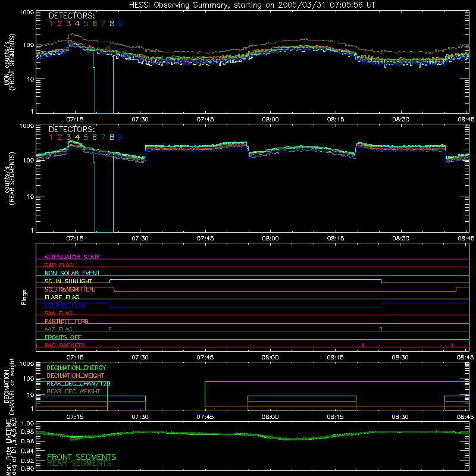Image resolution: width=476 pixels, height=476 pixels.
Task: Click the DETECTORS: label in rear segments plot
Action: point(72,130)
